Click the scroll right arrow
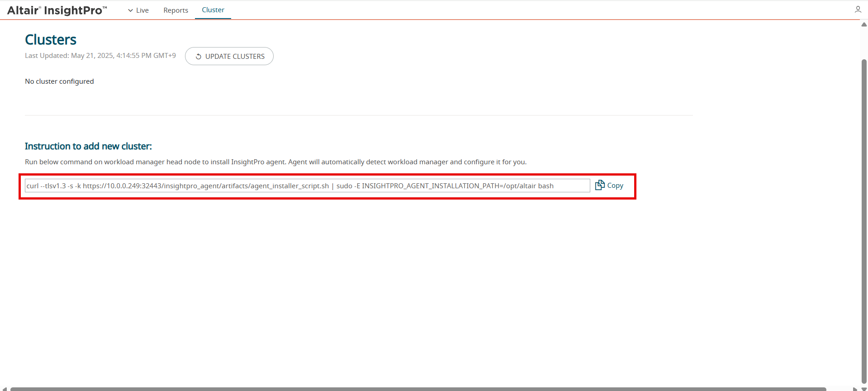 855,389
